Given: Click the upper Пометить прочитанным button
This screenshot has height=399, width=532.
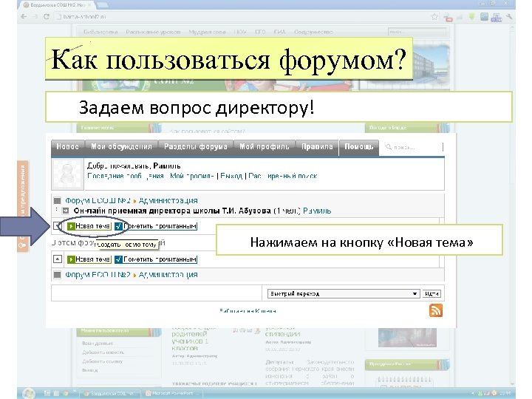Looking at the screenshot, I should click(155, 226).
